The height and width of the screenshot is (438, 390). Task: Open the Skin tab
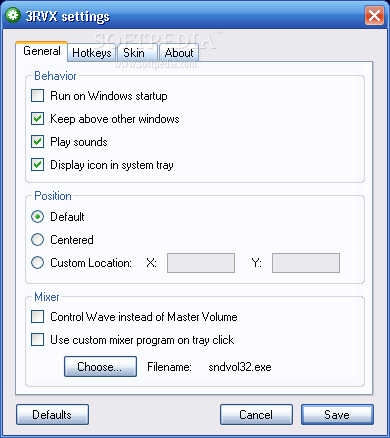[x=136, y=53]
